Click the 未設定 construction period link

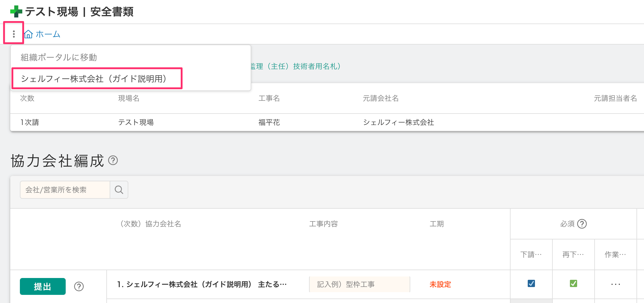(x=440, y=284)
